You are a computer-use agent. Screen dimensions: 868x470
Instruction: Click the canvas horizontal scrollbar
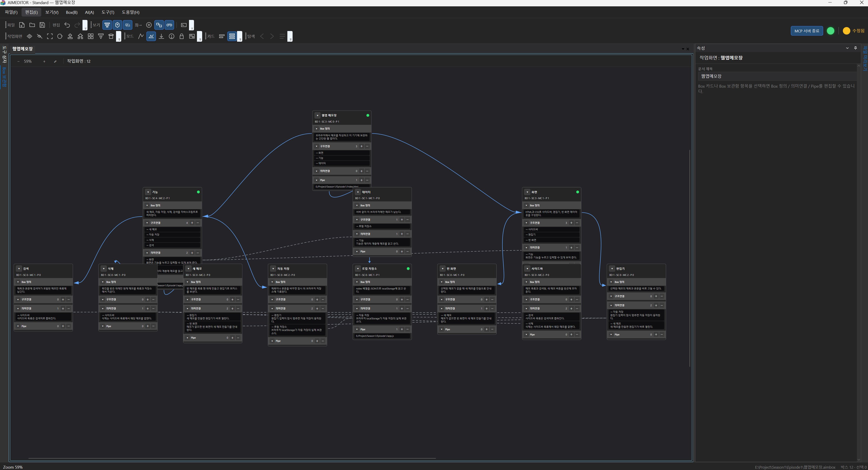point(232,458)
